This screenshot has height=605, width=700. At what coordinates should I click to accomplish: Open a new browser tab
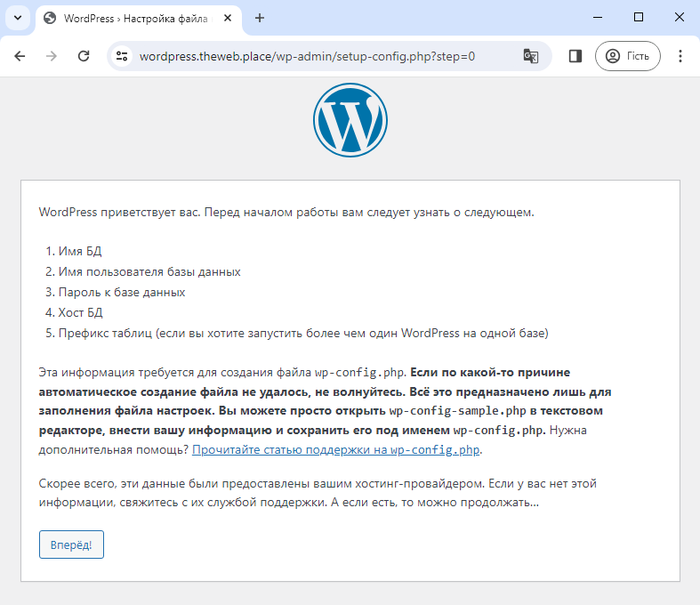point(259,18)
